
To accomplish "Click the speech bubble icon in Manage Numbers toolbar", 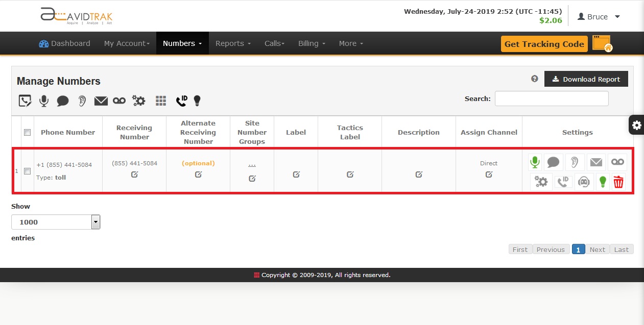I will coord(63,101).
